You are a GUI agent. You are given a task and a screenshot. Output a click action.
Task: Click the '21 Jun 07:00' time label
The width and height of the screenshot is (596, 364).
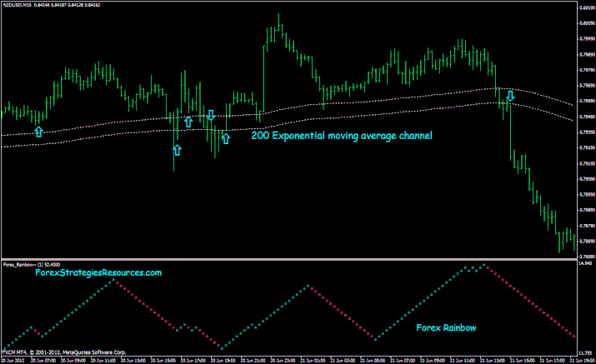[x=403, y=360]
